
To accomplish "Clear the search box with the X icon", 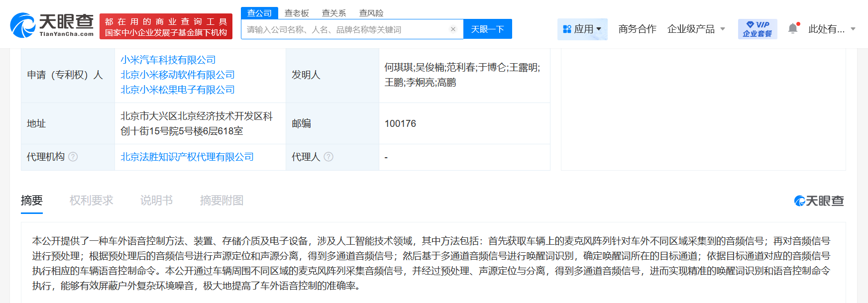I will (453, 29).
